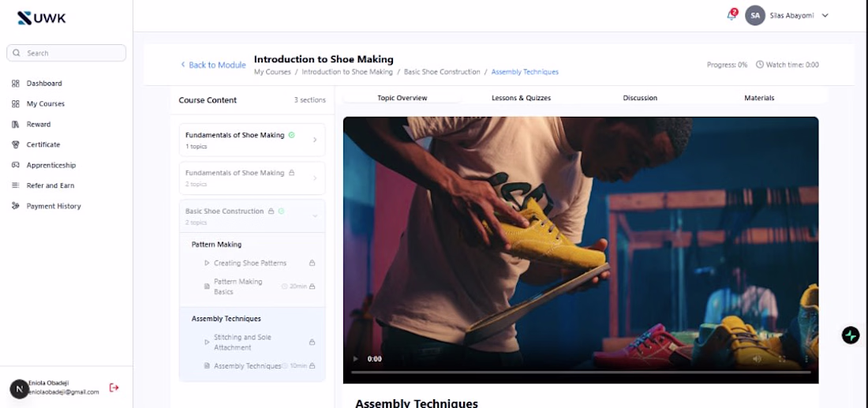The width and height of the screenshot is (868, 408).
Task: Click eniolaobadeji@gmail.com email text
Action: 64,392
